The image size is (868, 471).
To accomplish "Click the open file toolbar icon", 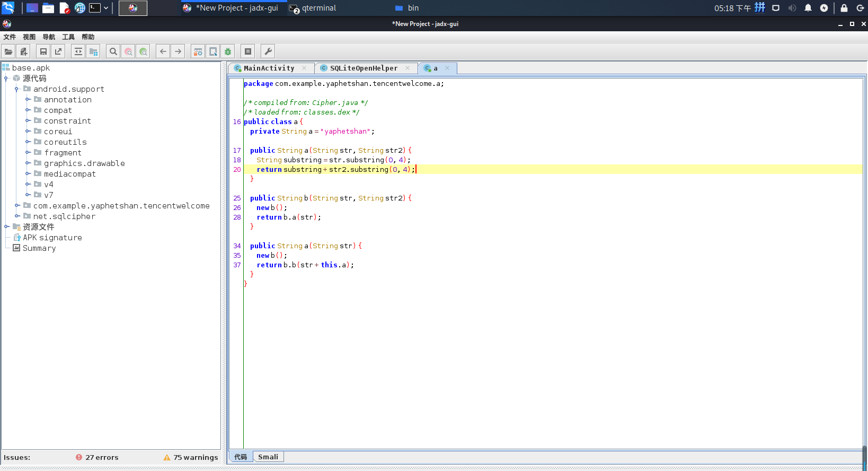I will coord(8,51).
